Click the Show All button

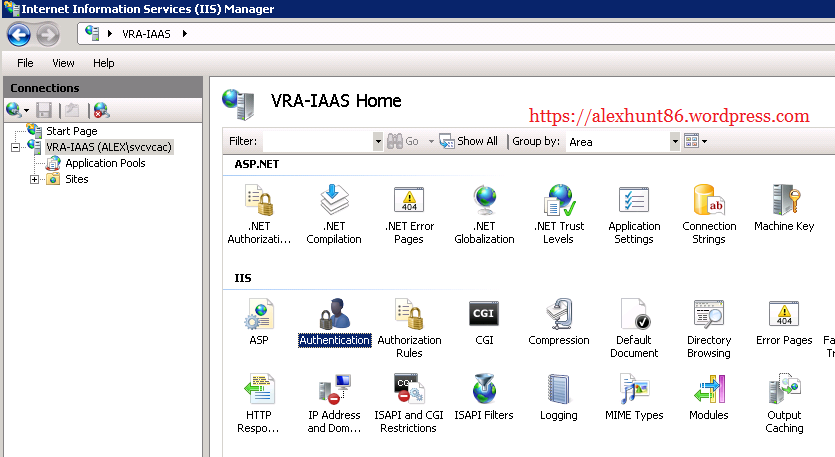469,141
